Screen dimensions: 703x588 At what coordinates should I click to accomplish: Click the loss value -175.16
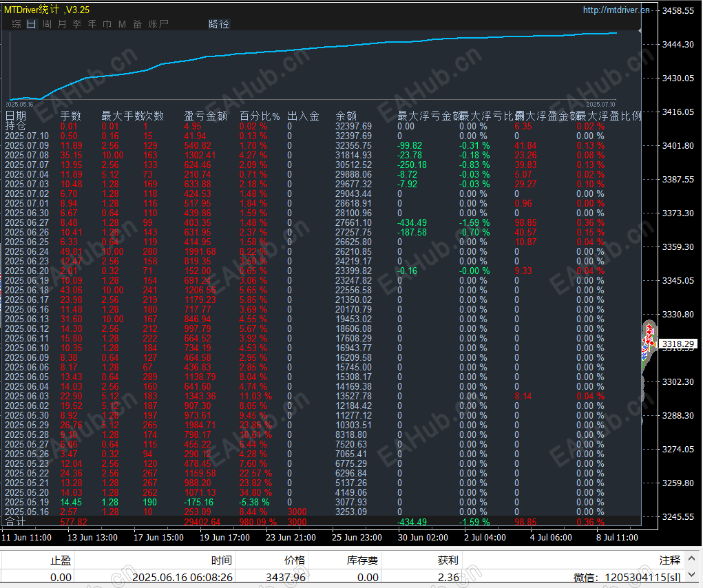(x=198, y=502)
